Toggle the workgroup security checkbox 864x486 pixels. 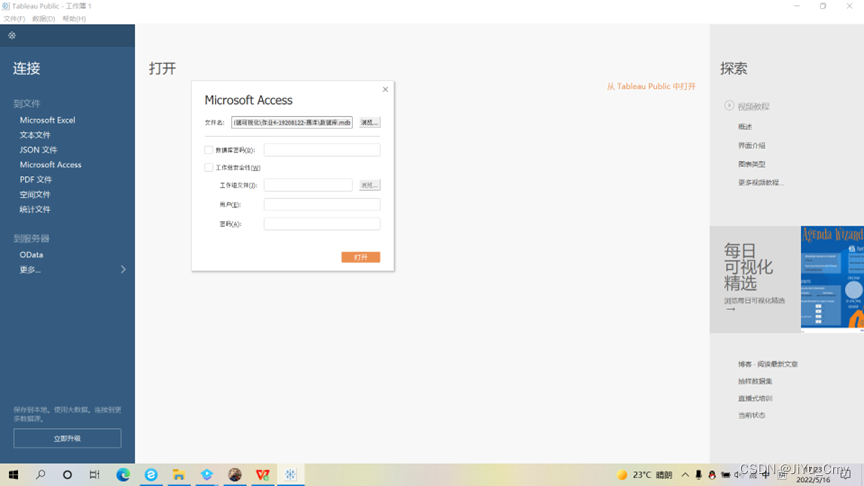pyautogui.click(x=209, y=168)
